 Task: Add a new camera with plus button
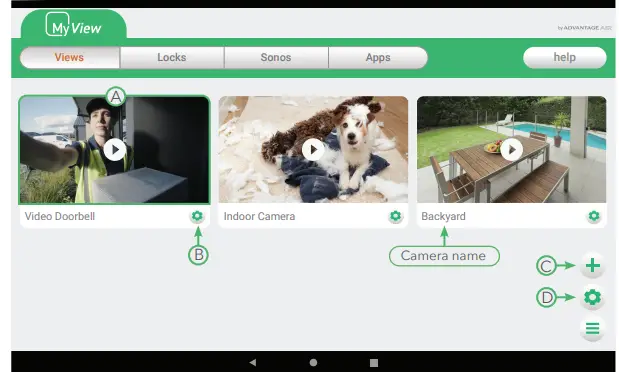point(593,265)
